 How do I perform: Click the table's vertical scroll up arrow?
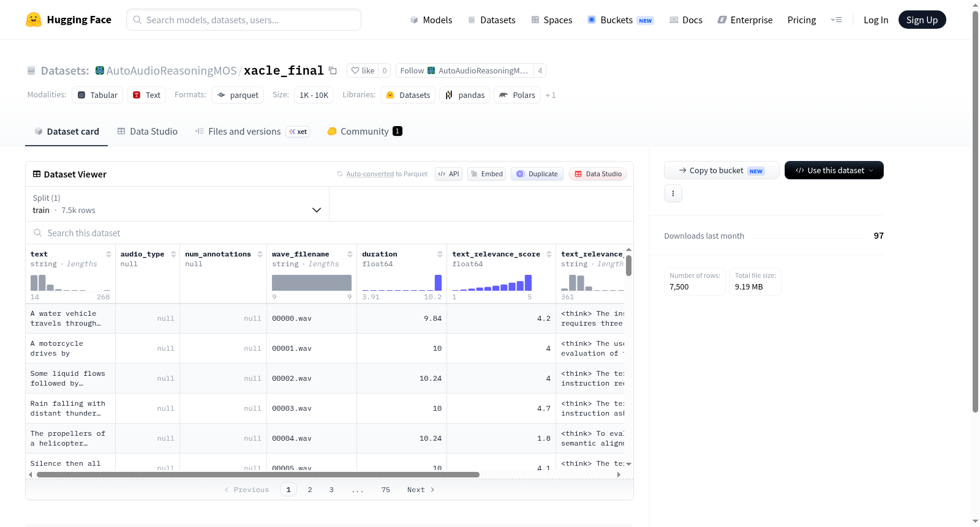click(x=628, y=250)
